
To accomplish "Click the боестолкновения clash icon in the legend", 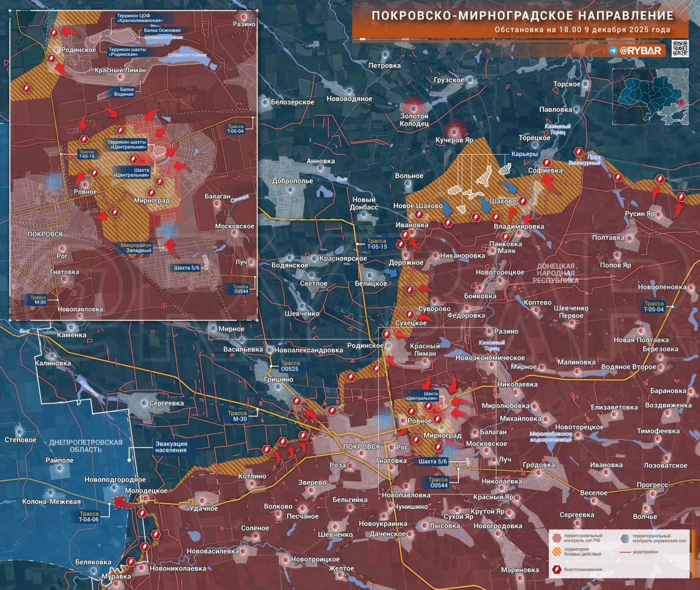I will (x=557, y=569).
